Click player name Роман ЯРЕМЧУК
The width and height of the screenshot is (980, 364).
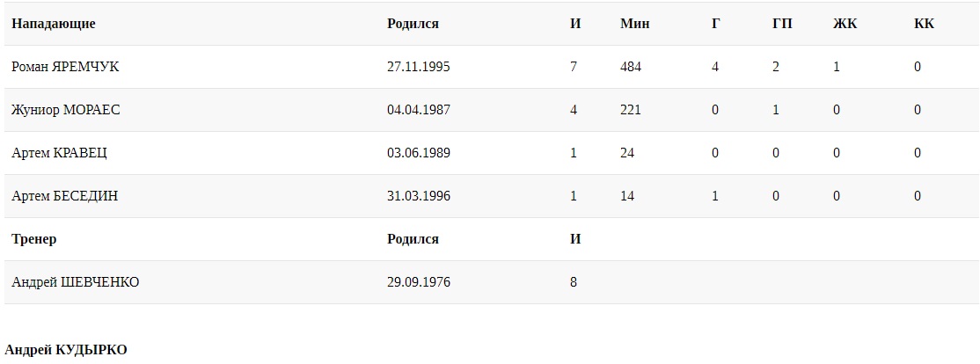pyautogui.click(x=65, y=67)
